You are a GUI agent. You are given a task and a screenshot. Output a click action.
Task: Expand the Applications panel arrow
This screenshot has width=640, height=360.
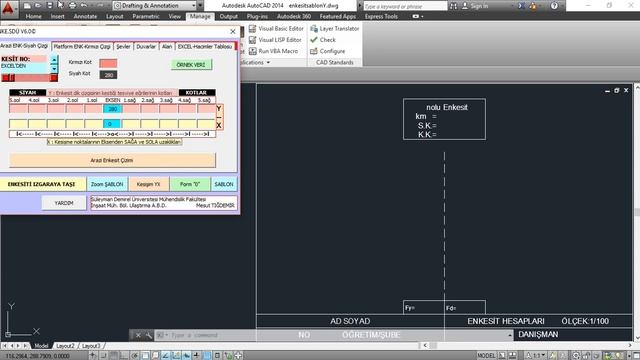(x=268, y=62)
